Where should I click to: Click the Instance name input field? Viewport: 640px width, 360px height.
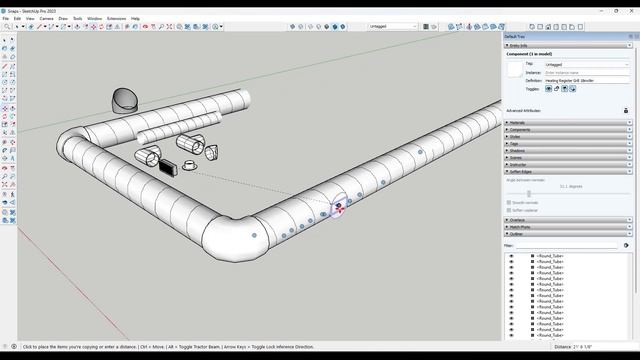click(x=587, y=72)
